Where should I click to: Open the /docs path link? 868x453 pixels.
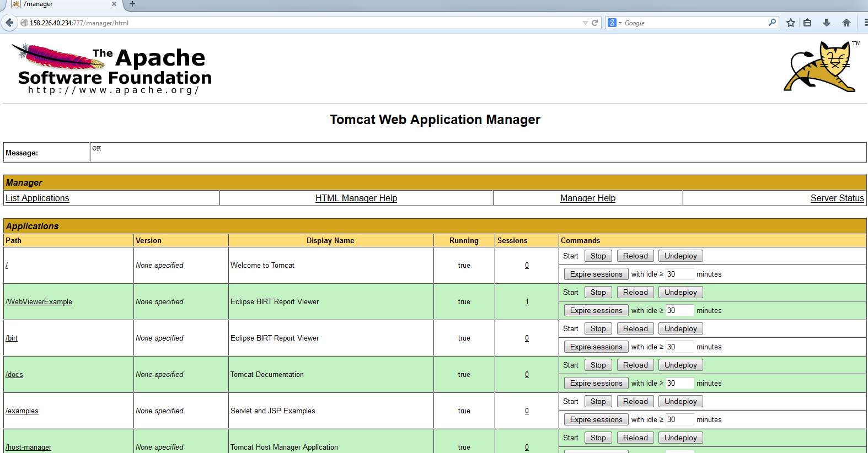tap(14, 374)
